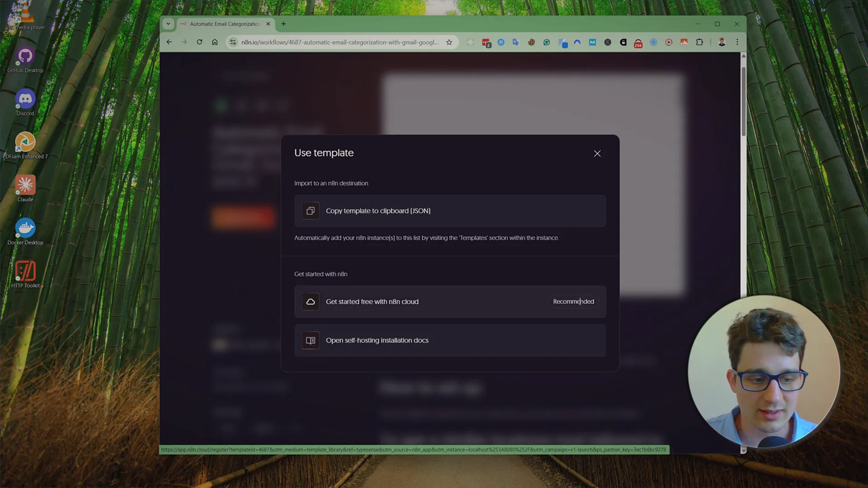
Task: Bookmark this page with the star icon
Action: tap(449, 42)
